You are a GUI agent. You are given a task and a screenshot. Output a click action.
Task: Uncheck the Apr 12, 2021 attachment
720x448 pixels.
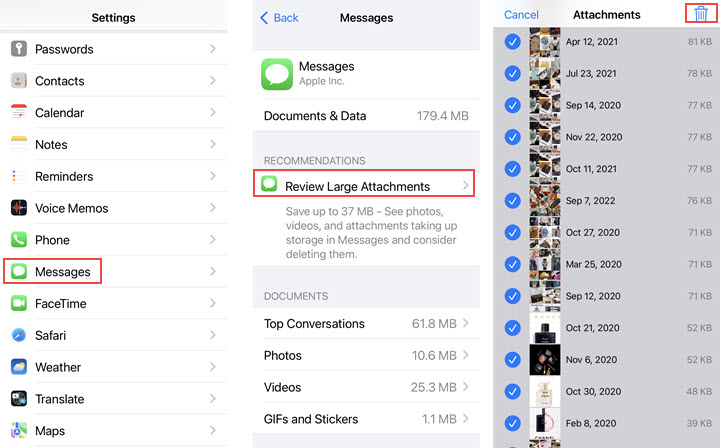512,42
